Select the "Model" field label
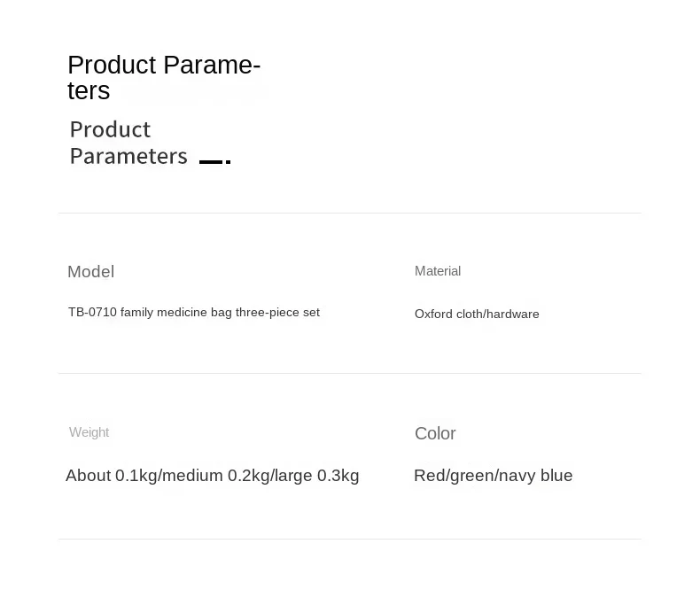Screen dimensions: 700x598 pos(90,272)
